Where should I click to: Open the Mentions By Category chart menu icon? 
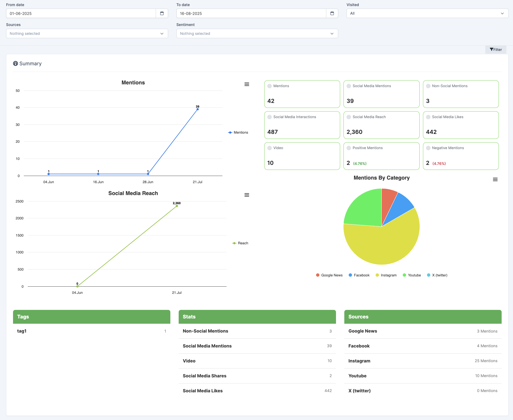(495, 180)
